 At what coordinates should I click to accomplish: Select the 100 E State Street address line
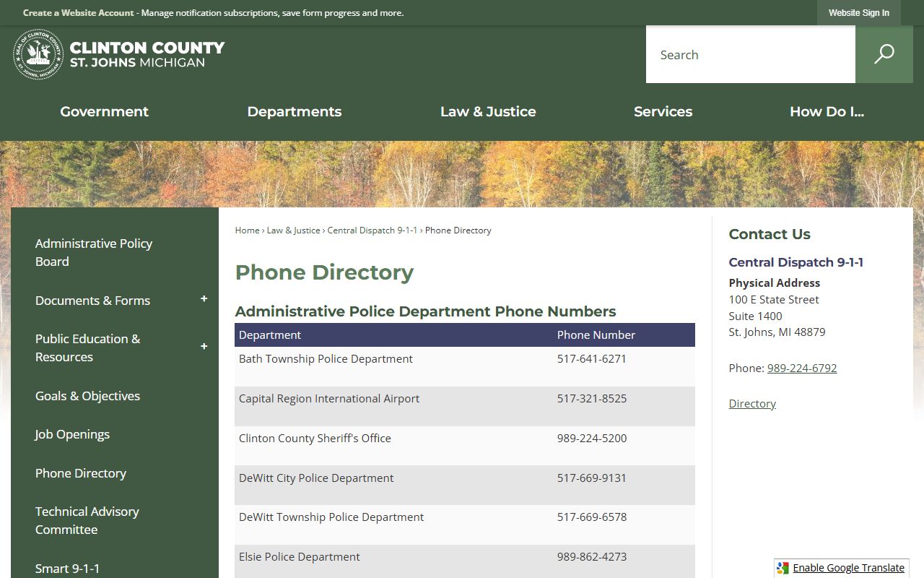coord(774,299)
